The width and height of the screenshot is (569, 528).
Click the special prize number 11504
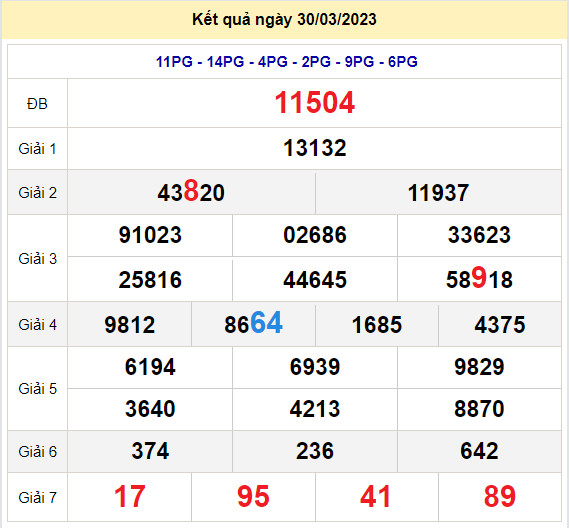[315, 103]
